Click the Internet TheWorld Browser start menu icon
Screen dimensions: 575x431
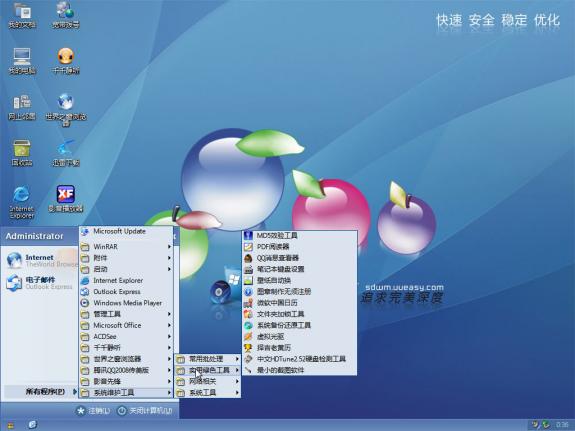[x=14, y=260]
